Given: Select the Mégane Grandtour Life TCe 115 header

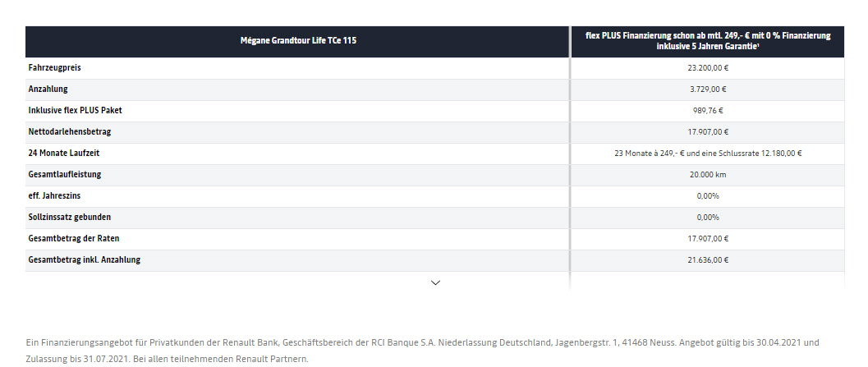Looking at the screenshot, I should pyautogui.click(x=298, y=40).
